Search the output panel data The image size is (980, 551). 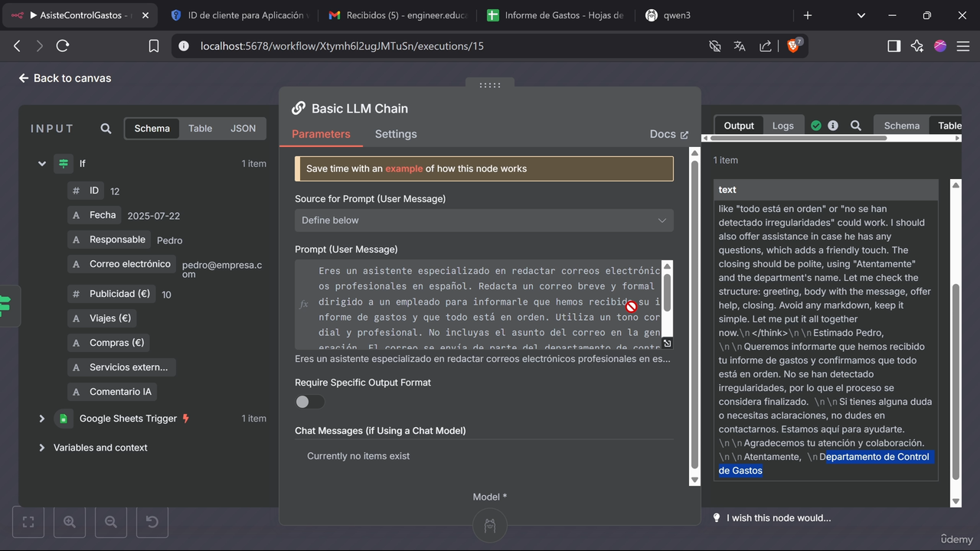856,126
